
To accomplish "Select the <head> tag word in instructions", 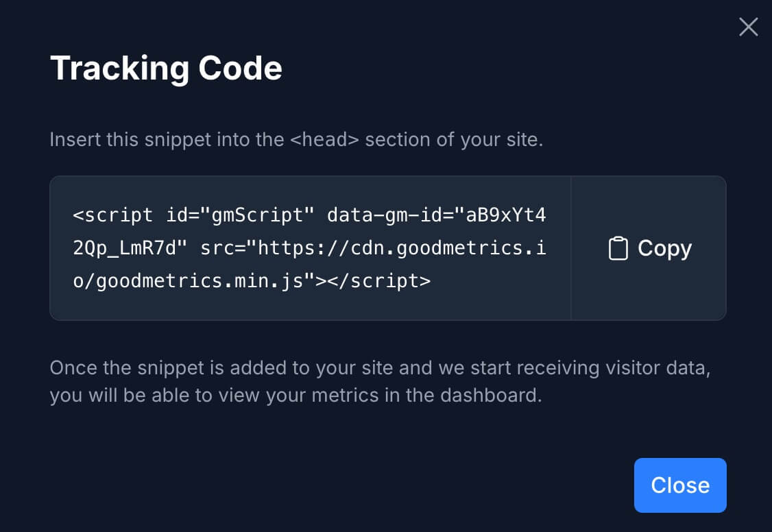I will point(324,140).
